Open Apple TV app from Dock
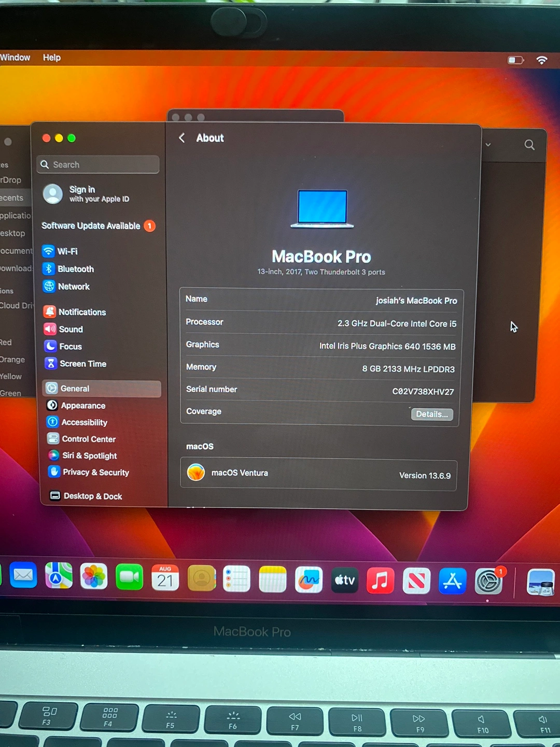The width and height of the screenshot is (560, 747). [345, 580]
